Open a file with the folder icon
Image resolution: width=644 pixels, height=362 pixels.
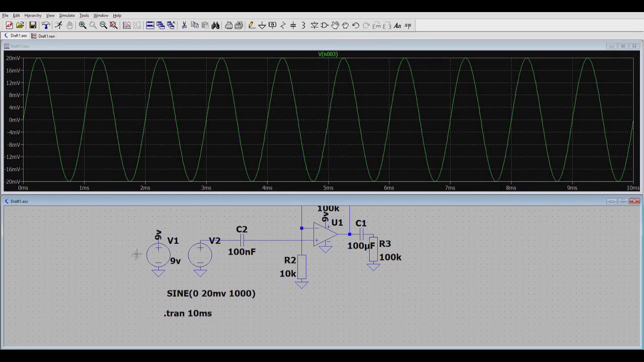pos(20,25)
